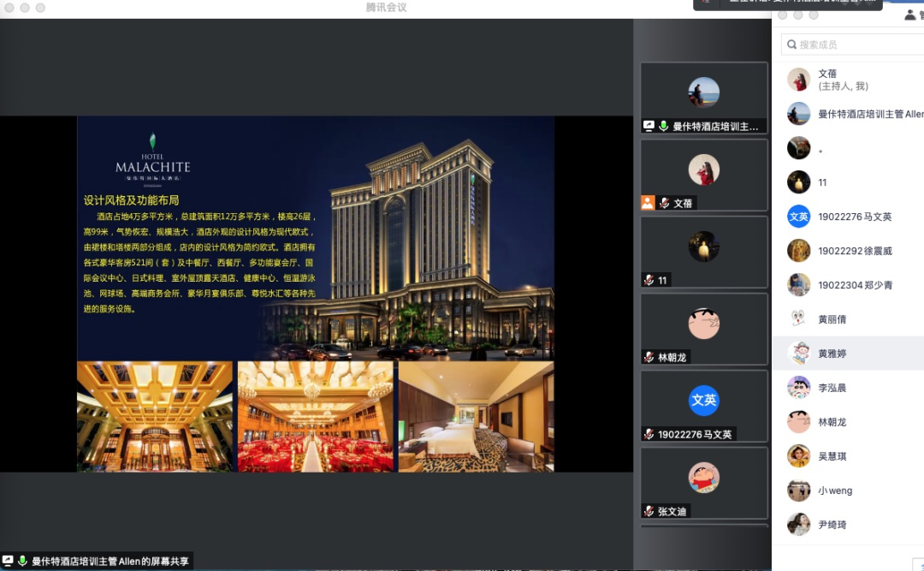The height and width of the screenshot is (571, 924).
Task: Click the magnifier icon in the member search box
Action: [791, 45]
